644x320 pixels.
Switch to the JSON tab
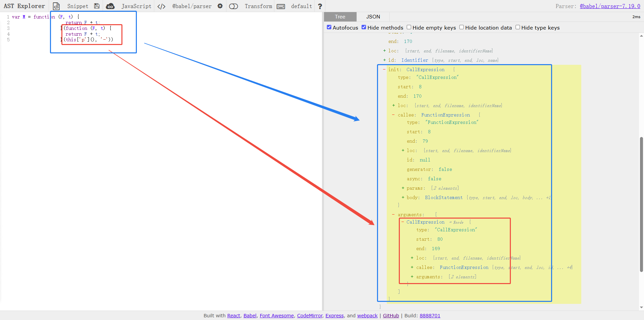[373, 17]
